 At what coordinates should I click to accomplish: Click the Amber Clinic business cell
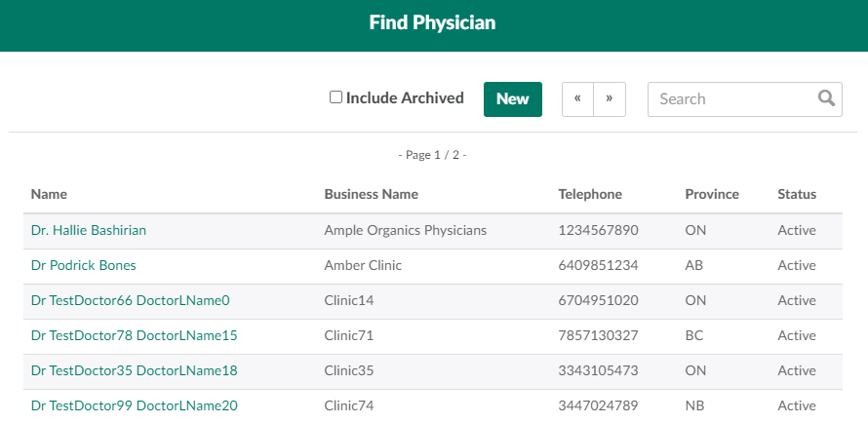[x=363, y=265]
